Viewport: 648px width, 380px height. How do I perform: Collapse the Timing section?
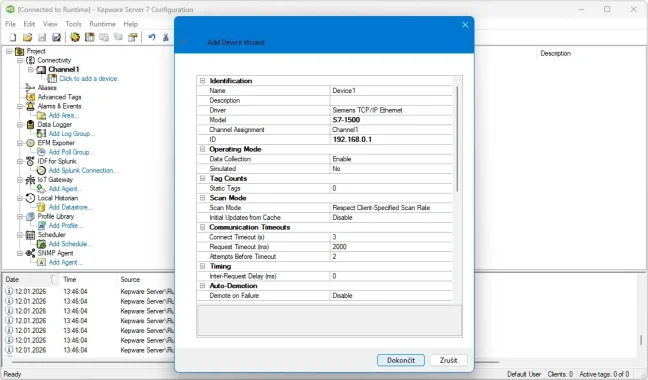(202, 266)
